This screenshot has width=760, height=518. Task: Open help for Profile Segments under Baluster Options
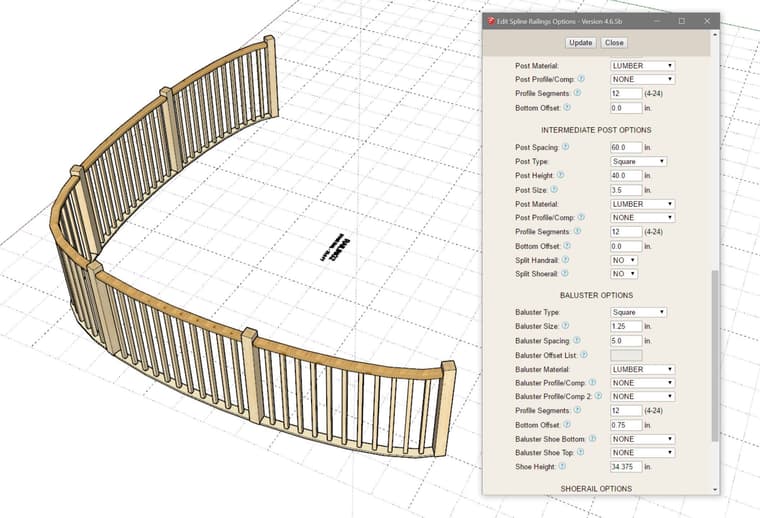[577, 410]
